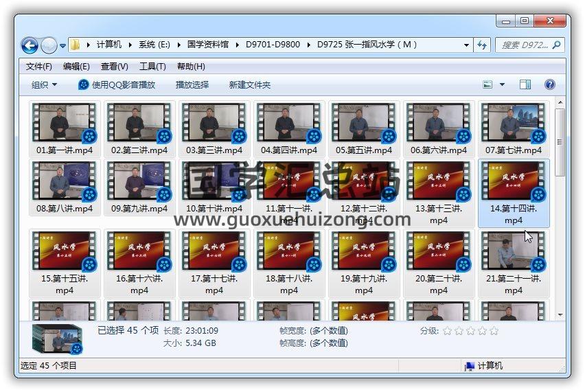This screenshot has width=585, height=392.
Task: Open the 工具(T) menu
Action: point(152,67)
